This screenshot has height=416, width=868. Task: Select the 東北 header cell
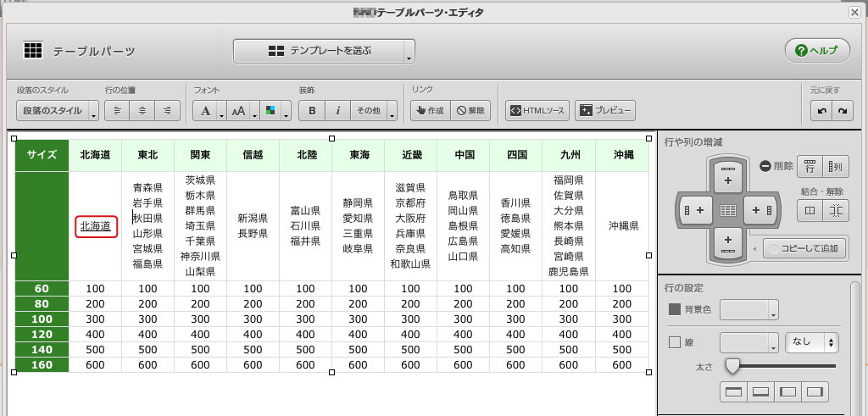pyautogui.click(x=147, y=155)
